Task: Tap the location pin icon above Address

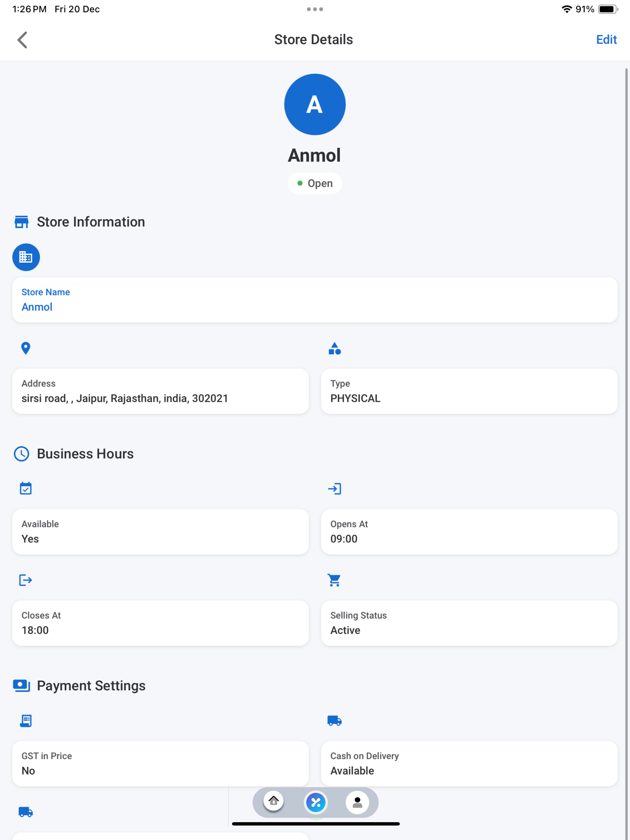Action: [26, 348]
